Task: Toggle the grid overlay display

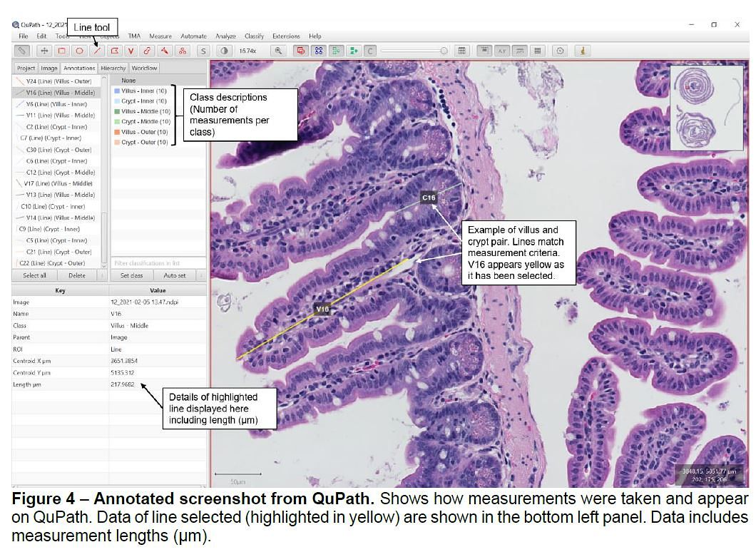Action: click(x=537, y=51)
